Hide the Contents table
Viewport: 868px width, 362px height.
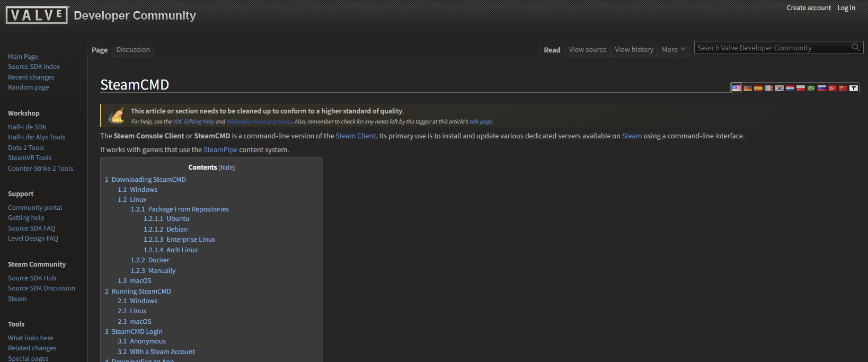click(227, 167)
